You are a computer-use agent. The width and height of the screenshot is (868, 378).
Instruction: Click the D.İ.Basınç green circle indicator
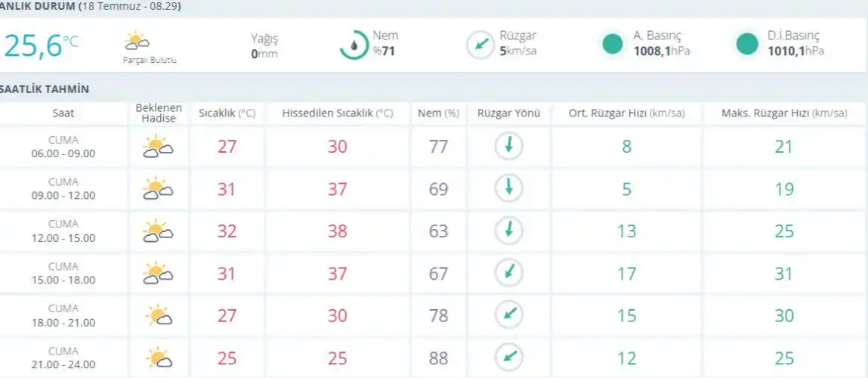[746, 45]
